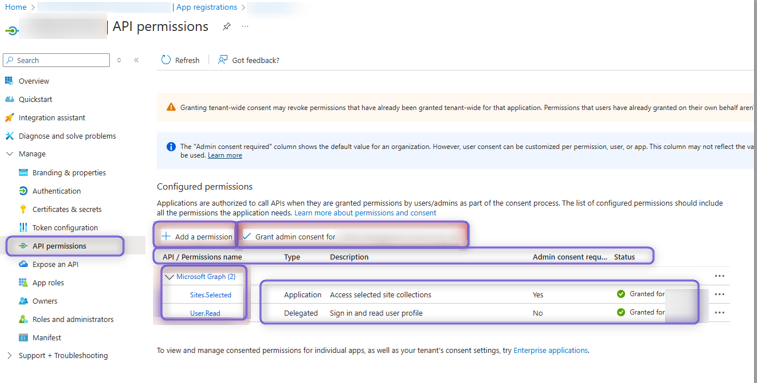
Task: Click the 'Configured permissions' heading
Action: 205,186
